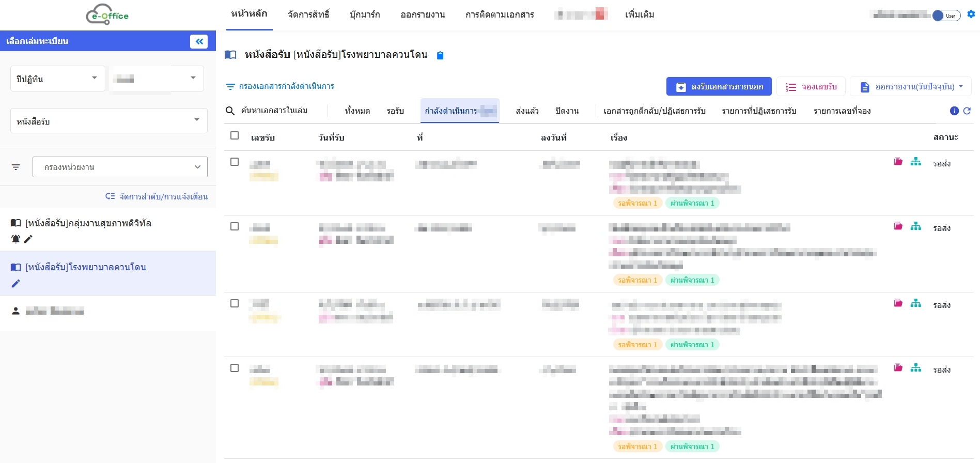
Task: Click the clipboard icon beside the title
Action: (x=440, y=55)
